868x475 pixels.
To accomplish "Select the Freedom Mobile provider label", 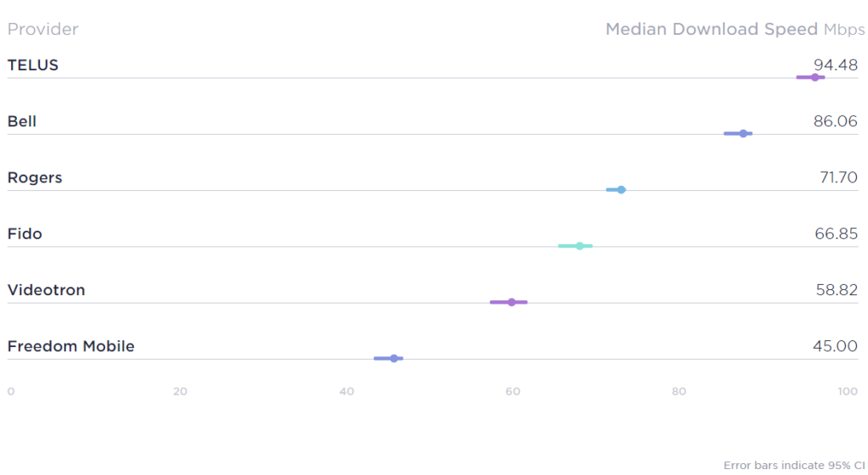I will (71, 346).
